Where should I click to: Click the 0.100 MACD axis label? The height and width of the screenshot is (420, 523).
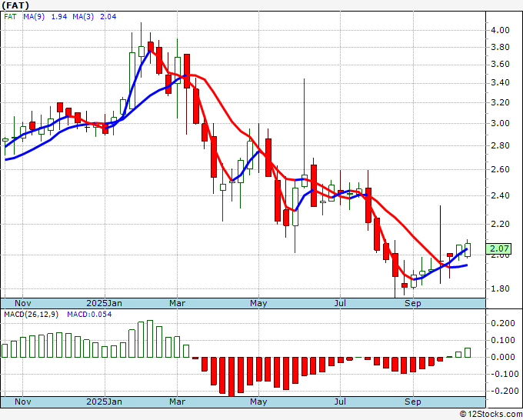coord(503,340)
